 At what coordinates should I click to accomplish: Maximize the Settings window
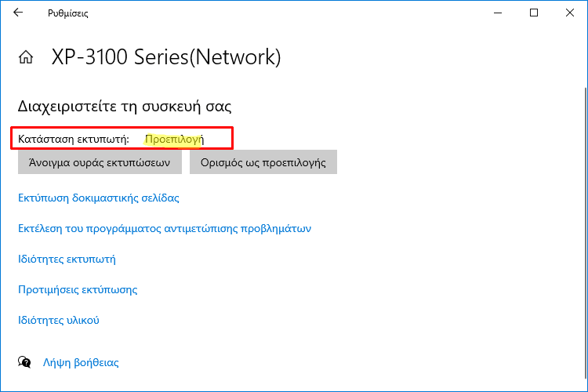(534, 13)
